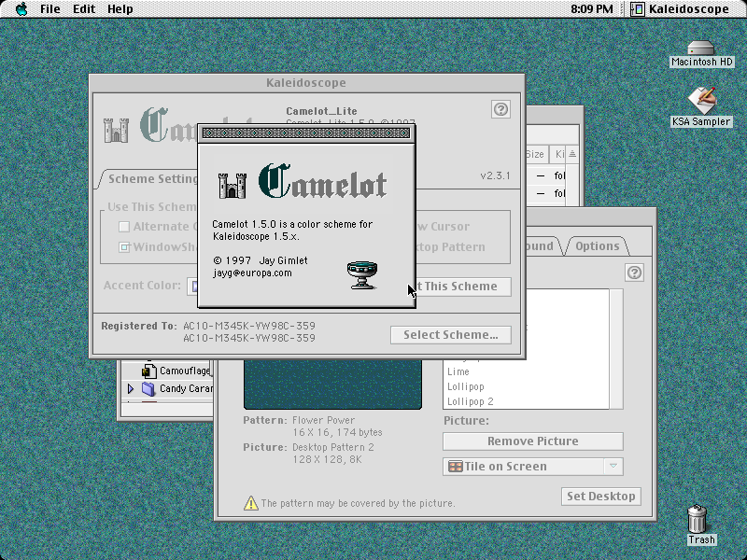
Task: Open the Tile on Screen dropdown
Action: [532, 467]
